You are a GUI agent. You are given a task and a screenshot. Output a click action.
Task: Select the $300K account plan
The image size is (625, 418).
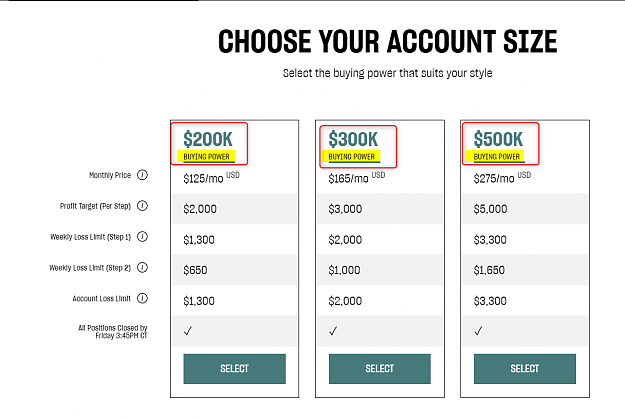[x=379, y=369]
